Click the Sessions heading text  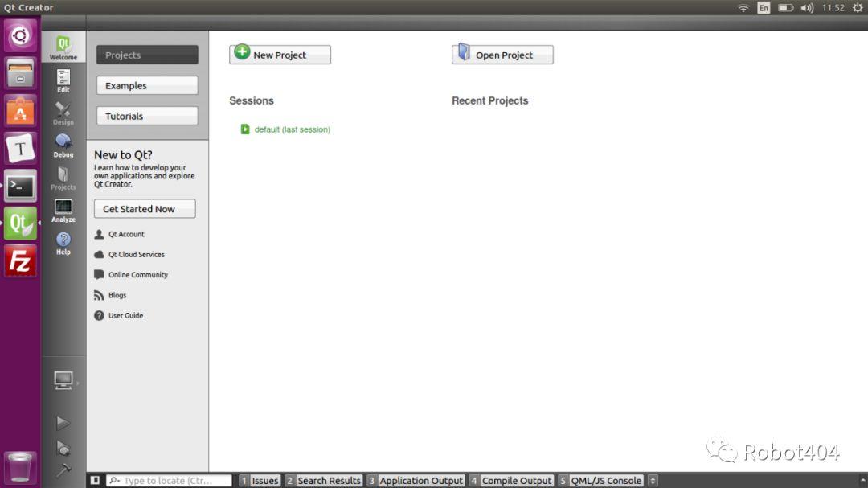click(252, 100)
